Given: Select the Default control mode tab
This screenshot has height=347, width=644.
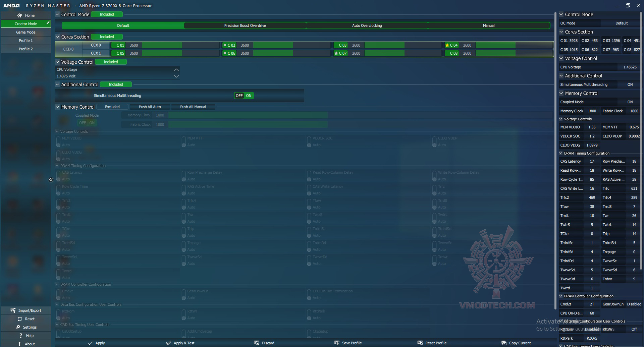Looking at the screenshot, I should [123, 25].
